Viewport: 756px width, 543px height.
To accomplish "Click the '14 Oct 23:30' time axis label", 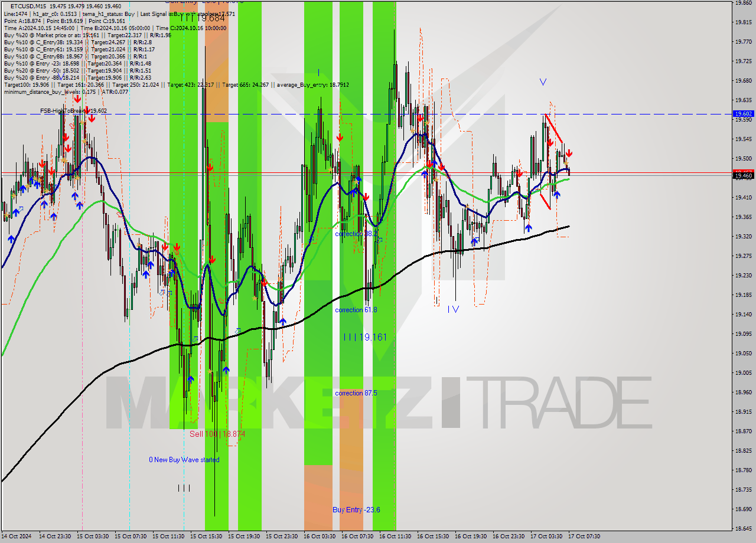I will point(55,537).
